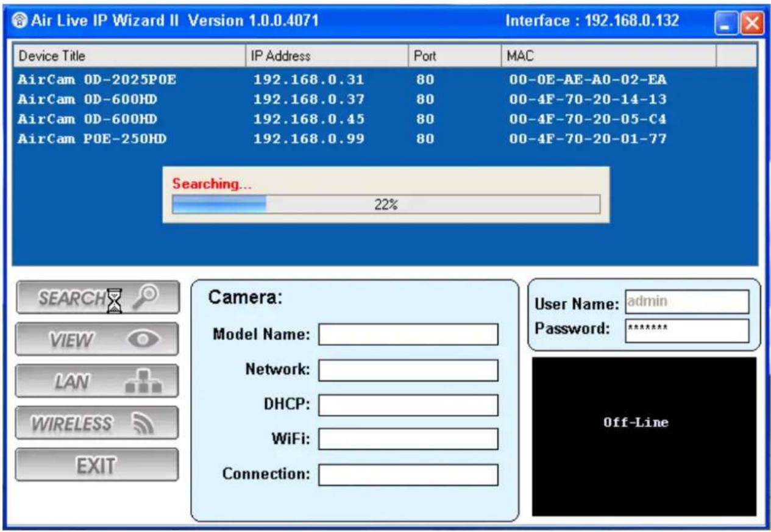Open WIRELESS settings button
The width and height of the screenshot is (771, 532).
[97, 424]
